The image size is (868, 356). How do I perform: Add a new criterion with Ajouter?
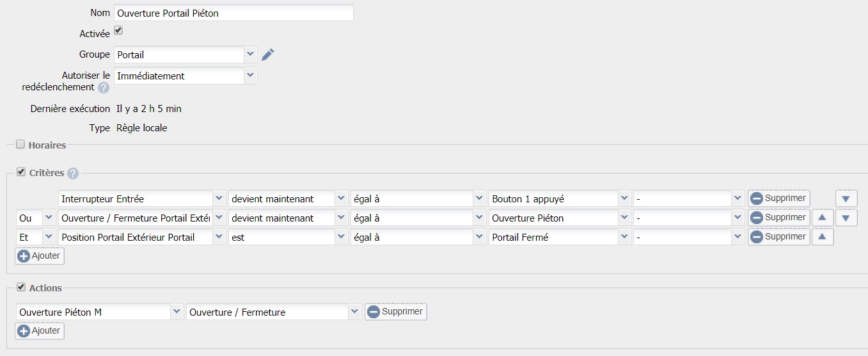40,256
